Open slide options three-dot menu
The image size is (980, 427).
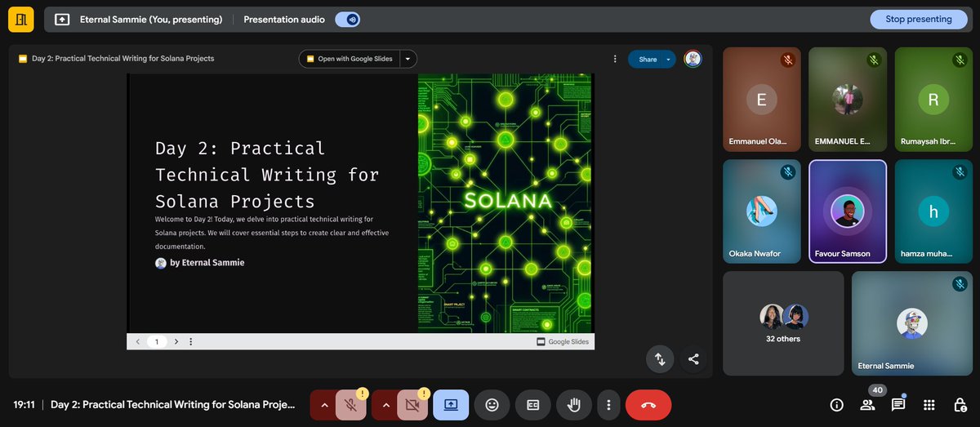coord(190,342)
